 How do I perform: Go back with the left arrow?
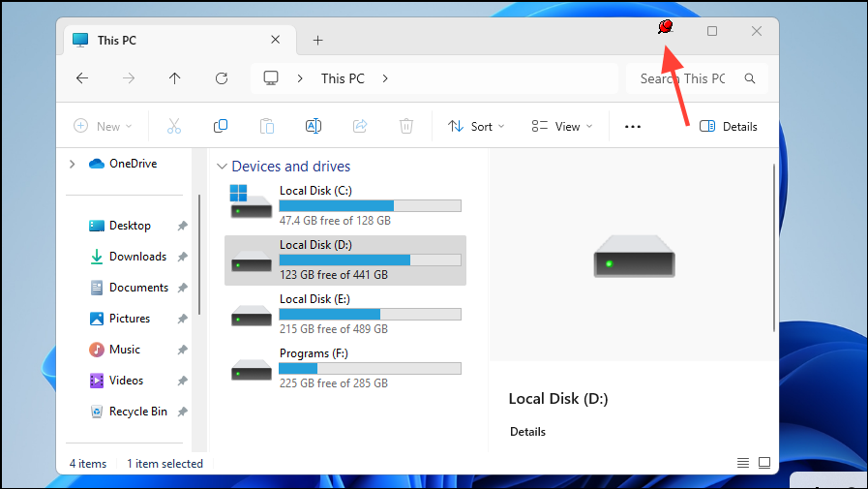pyautogui.click(x=82, y=78)
